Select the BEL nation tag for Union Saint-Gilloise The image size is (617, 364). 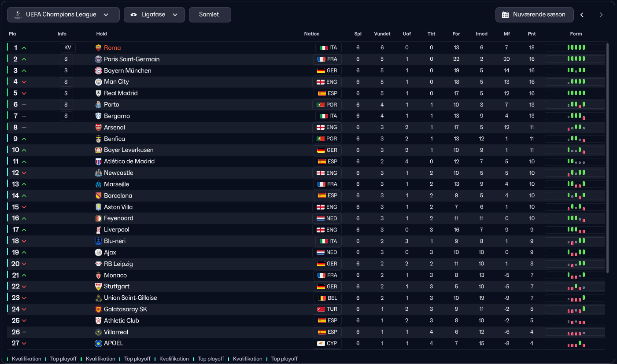pos(328,298)
